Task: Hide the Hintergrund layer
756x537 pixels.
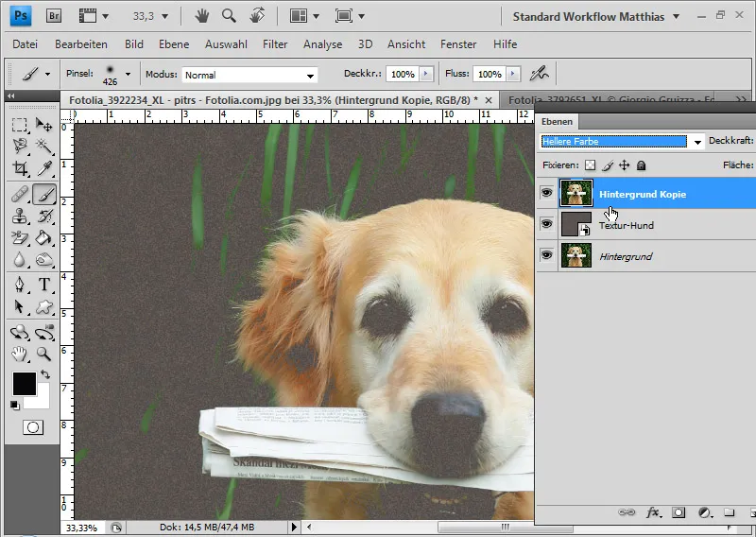Action: coord(546,254)
